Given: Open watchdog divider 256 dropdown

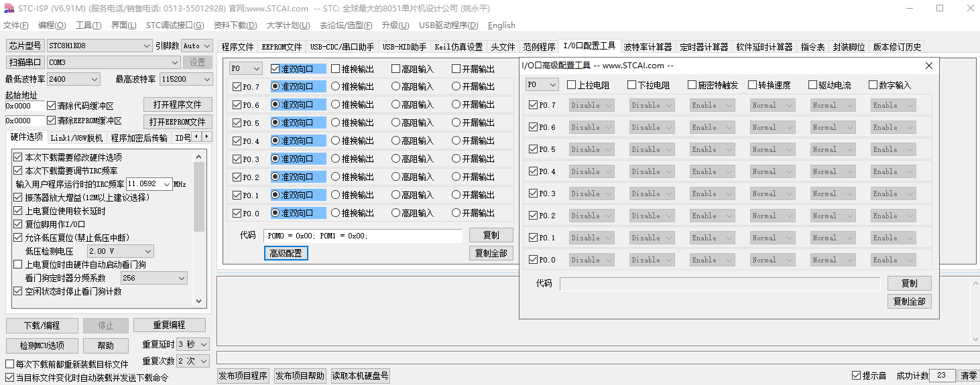Looking at the screenshot, I should coord(154,278).
